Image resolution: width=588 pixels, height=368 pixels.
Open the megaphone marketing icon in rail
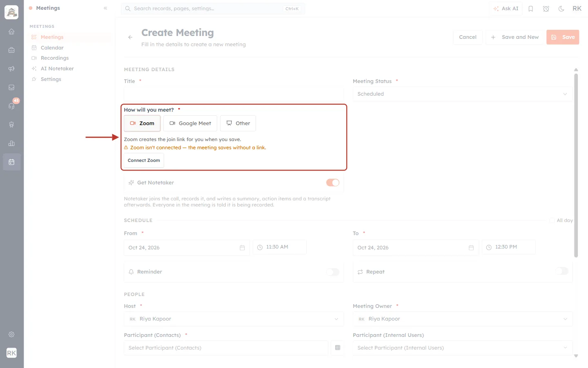pyautogui.click(x=11, y=69)
